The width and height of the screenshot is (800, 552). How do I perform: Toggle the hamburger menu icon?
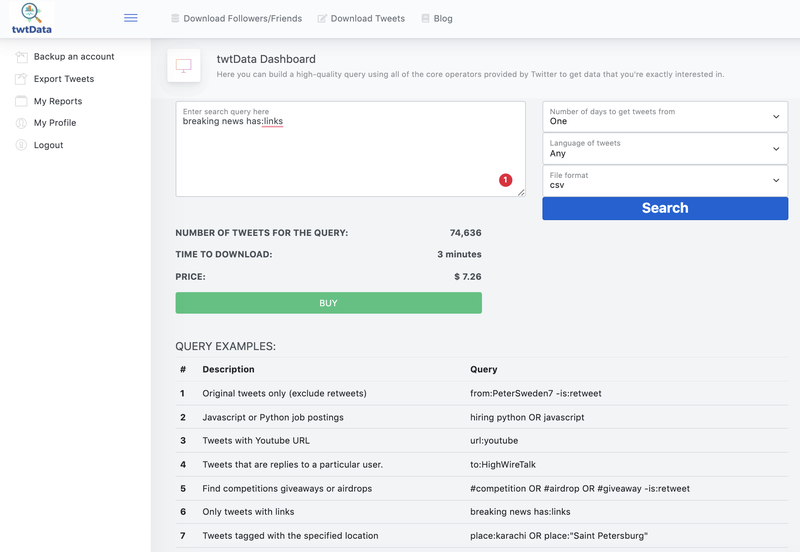[131, 18]
